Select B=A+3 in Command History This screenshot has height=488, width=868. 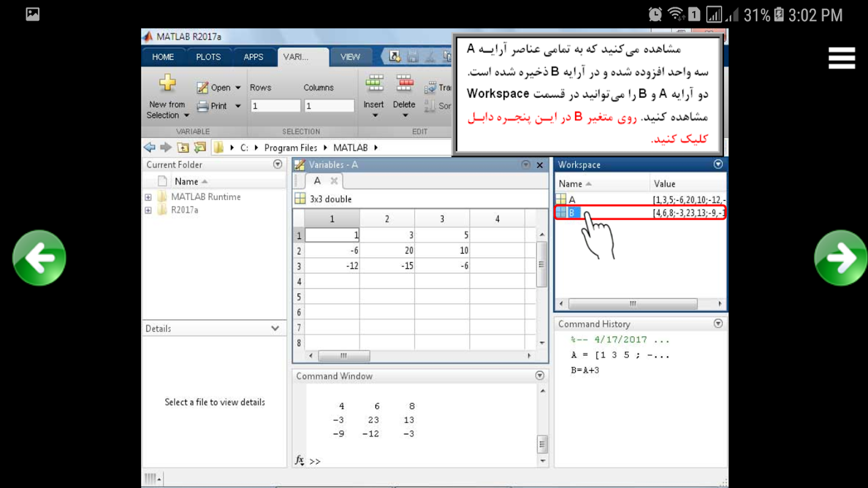pos(585,370)
